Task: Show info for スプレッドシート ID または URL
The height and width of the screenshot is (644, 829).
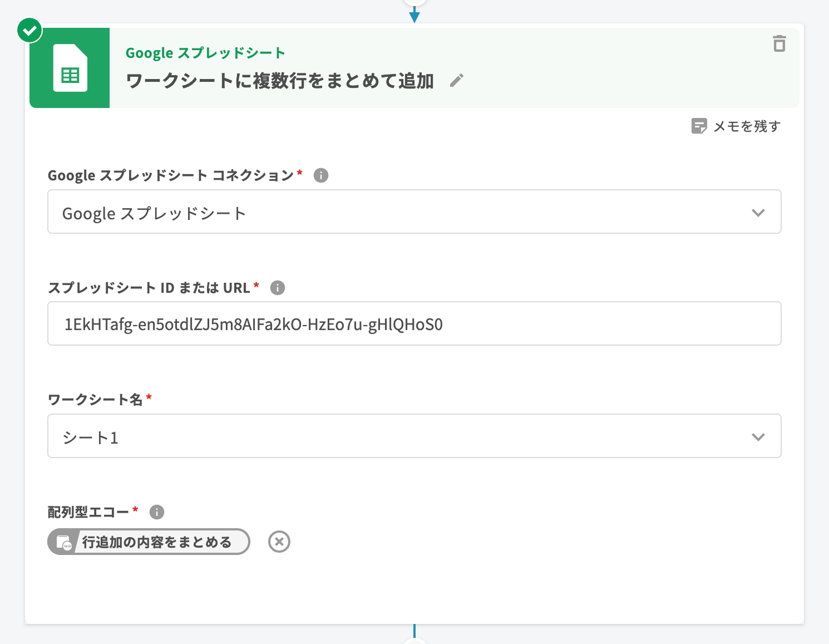Action: [277, 288]
